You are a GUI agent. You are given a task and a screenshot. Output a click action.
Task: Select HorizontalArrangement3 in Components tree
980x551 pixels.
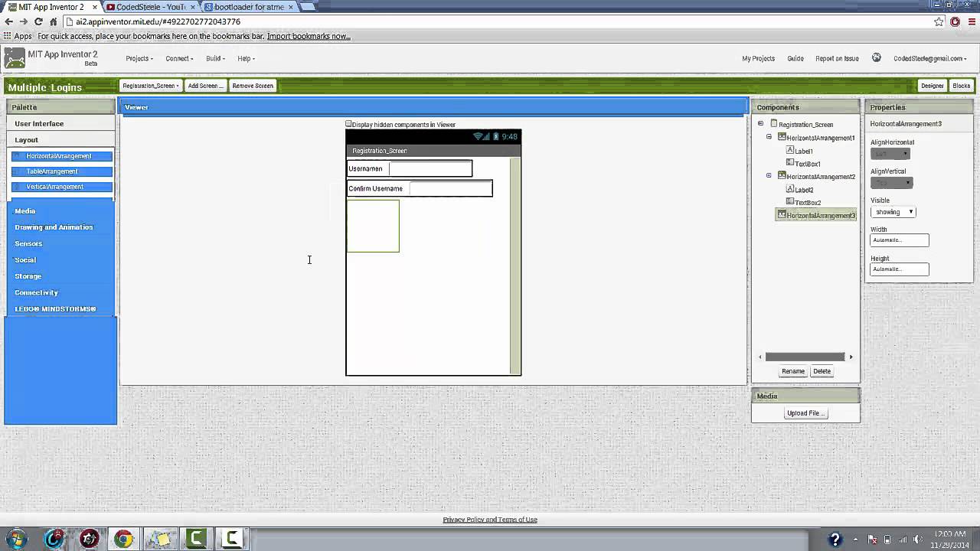coord(816,215)
